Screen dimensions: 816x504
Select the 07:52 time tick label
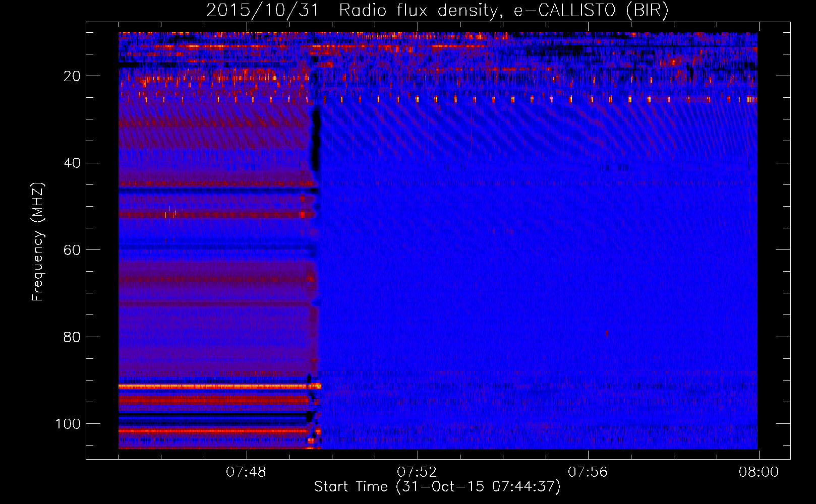[417, 472]
